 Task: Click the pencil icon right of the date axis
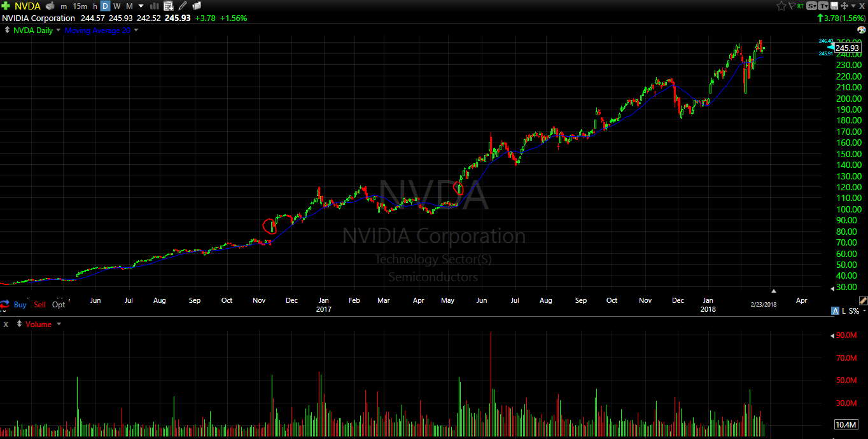pos(863,300)
